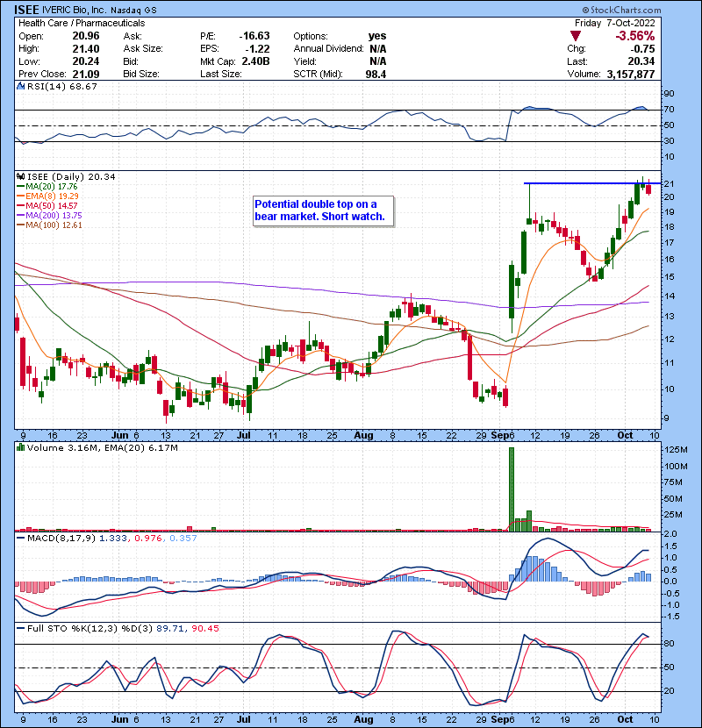Click the Yield N/A value
The image size is (702, 728).
tap(377, 61)
